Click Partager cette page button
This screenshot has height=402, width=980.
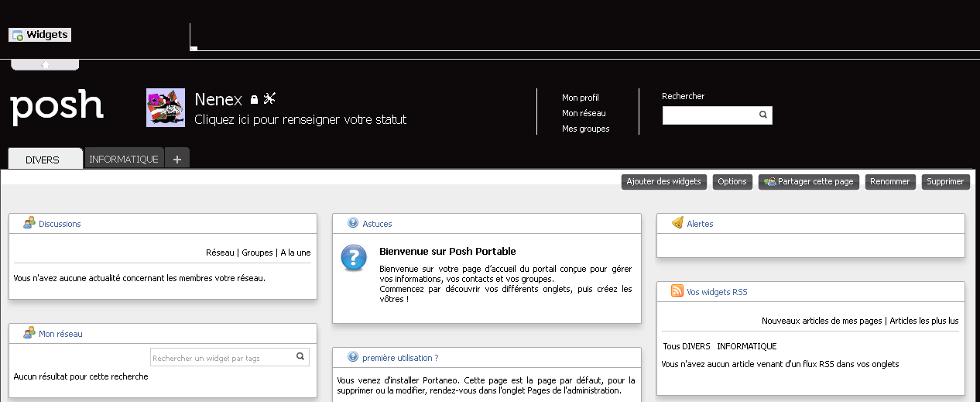(x=809, y=181)
